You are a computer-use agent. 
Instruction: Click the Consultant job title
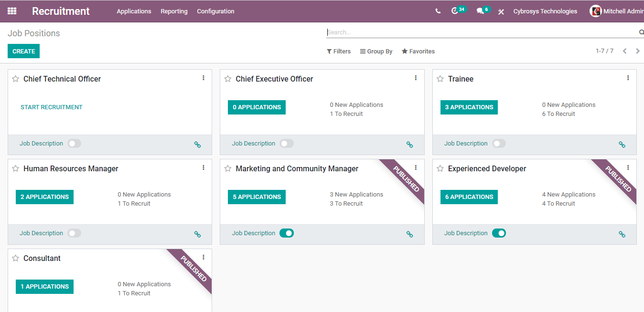tap(42, 258)
